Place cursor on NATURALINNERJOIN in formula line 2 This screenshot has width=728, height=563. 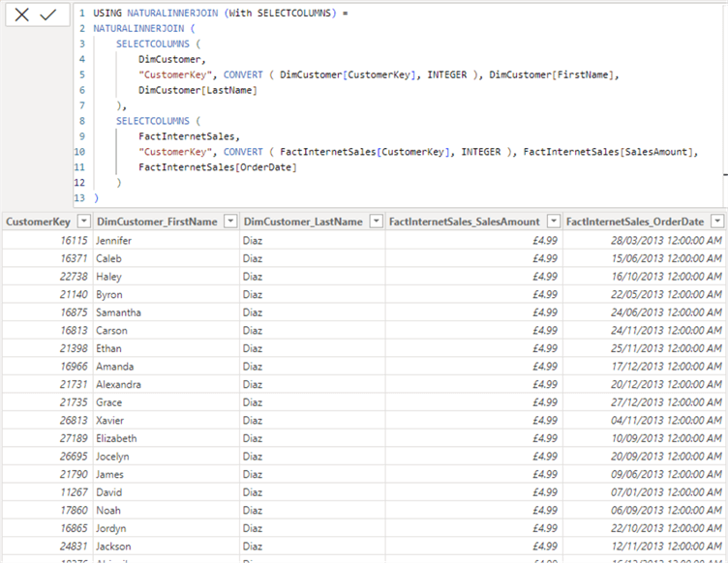point(138,29)
